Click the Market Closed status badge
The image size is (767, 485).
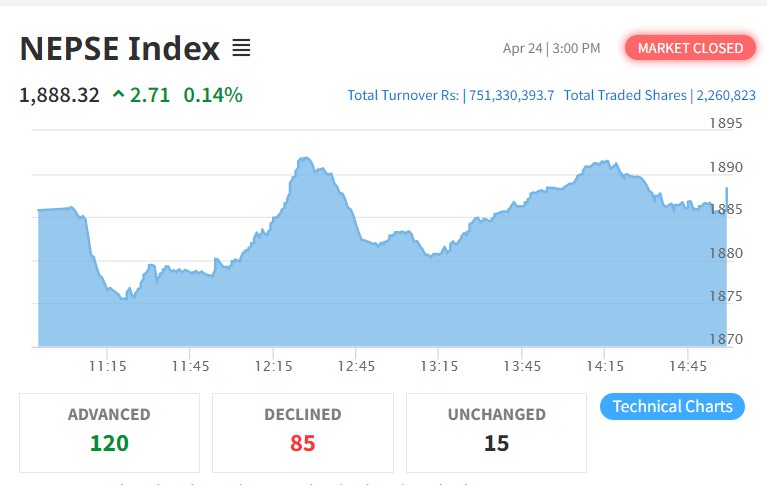click(690, 48)
